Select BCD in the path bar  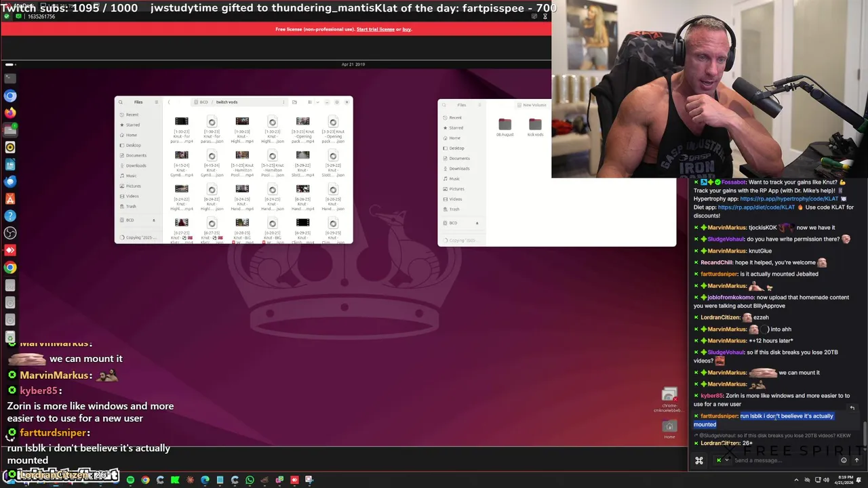[203, 102]
